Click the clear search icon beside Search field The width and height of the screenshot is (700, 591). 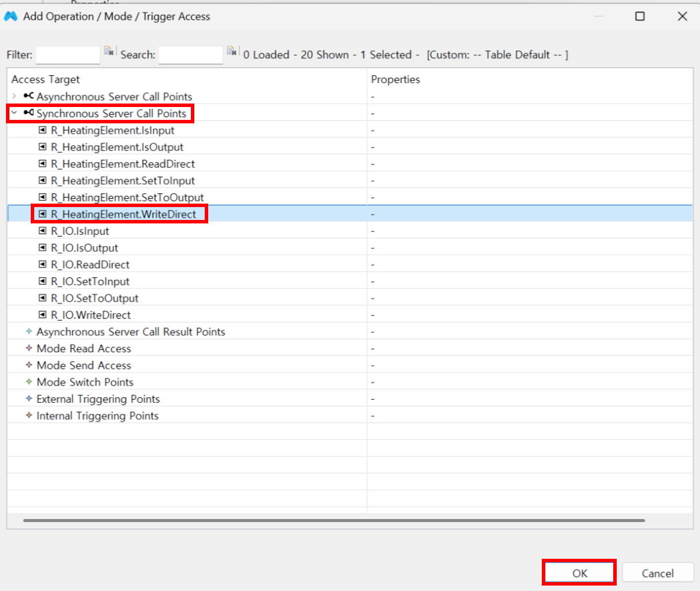pyautogui.click(x=232, y=51)
